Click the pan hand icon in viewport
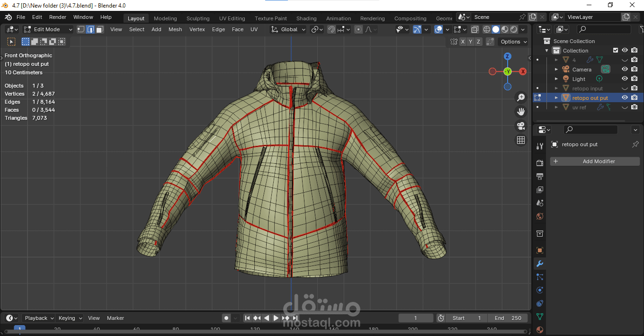Viewport: 644px width, 336px height. pyautogui.click(x=521, y=112)
